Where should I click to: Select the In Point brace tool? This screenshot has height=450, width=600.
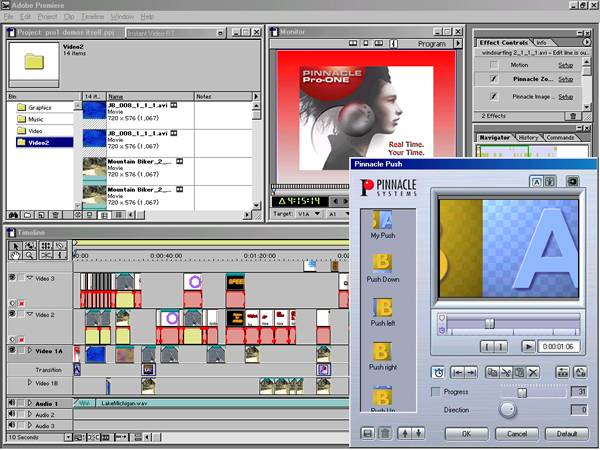pos(60,255)
